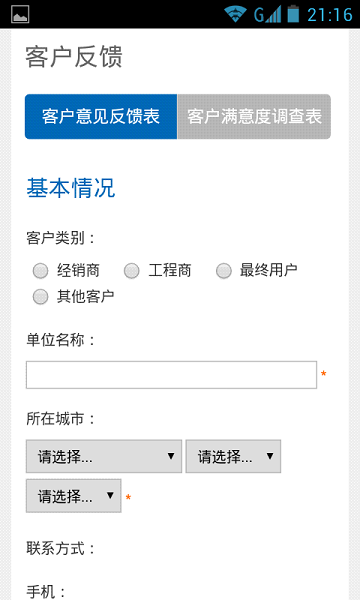Tap the battery icon in status bar
This screenshot has width=360, height=600.
click(293, 14)
